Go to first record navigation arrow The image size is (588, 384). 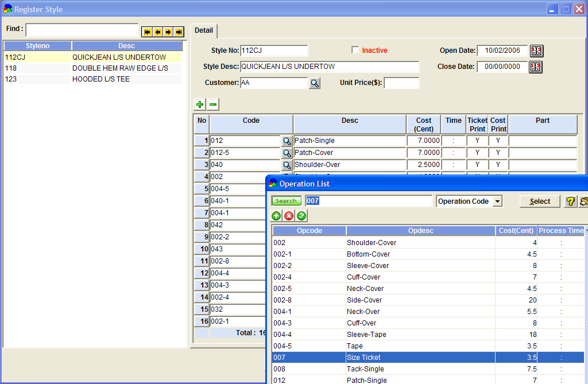click(148, 32)
